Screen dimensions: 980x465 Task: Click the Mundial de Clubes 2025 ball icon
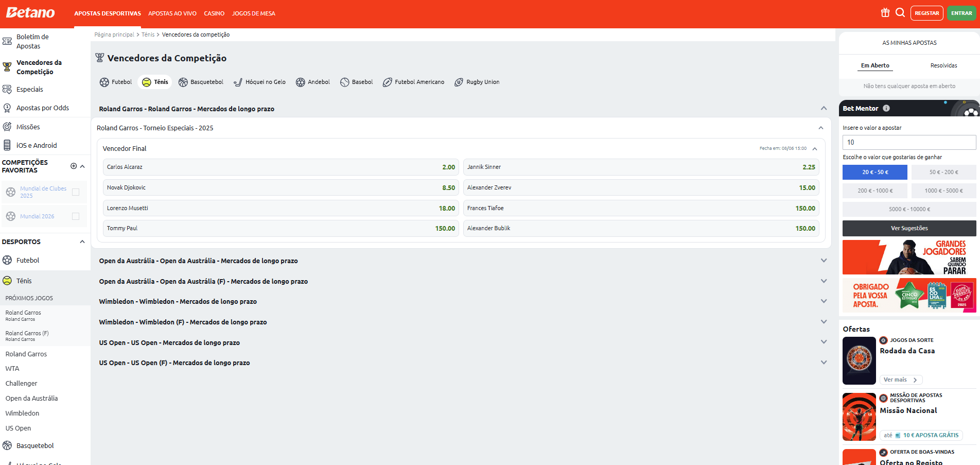pos(11,192)
